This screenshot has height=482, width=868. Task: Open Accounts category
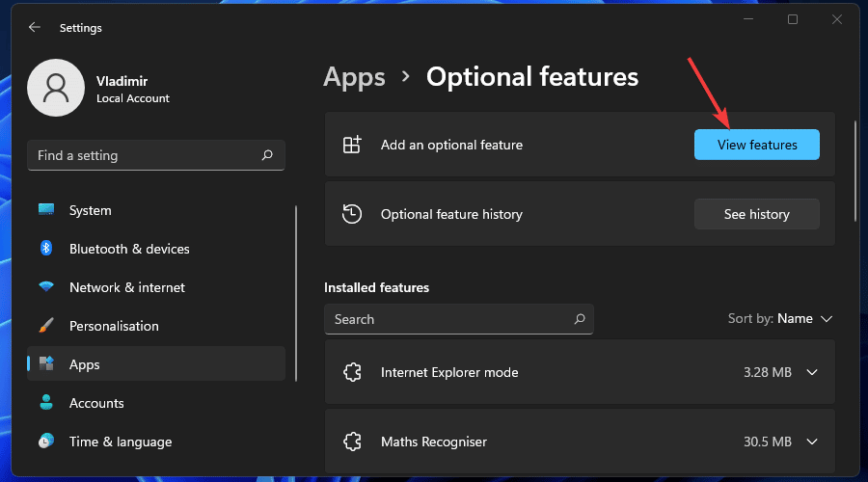pos(156,403)
